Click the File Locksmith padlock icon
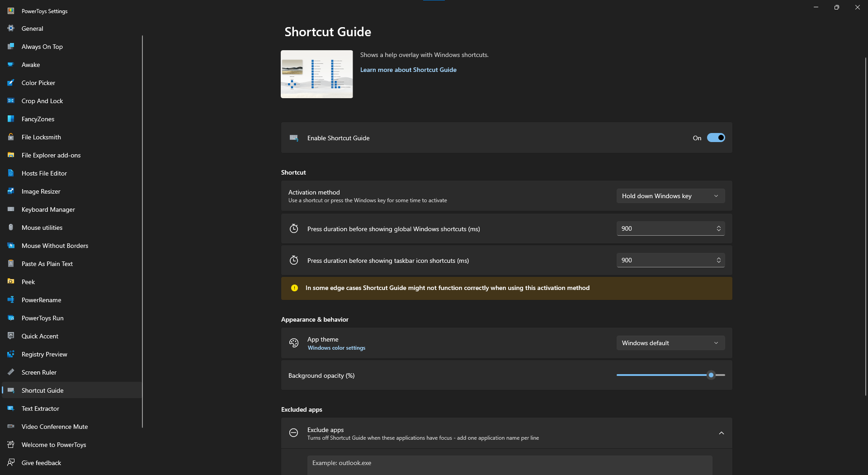Image resolution: width=868 pixels, height=475 pixels. [11, 137]
